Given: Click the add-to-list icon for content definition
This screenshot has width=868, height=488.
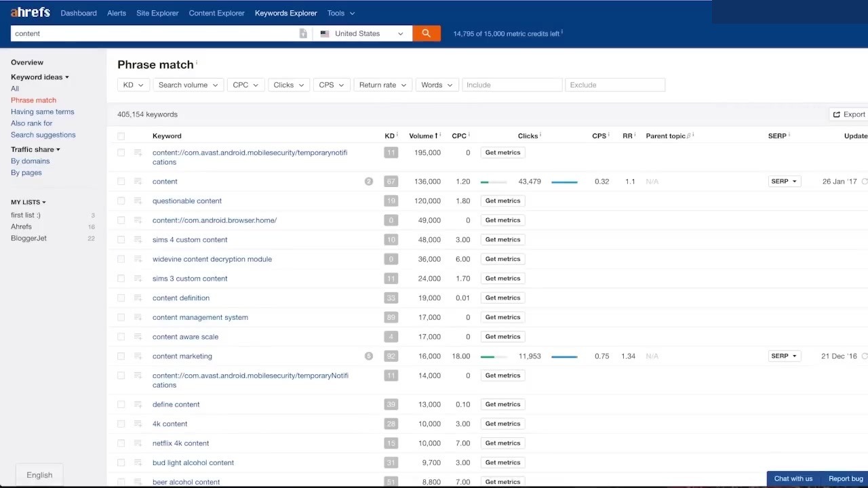Looking at the screenshot, I should coord(138,298).
